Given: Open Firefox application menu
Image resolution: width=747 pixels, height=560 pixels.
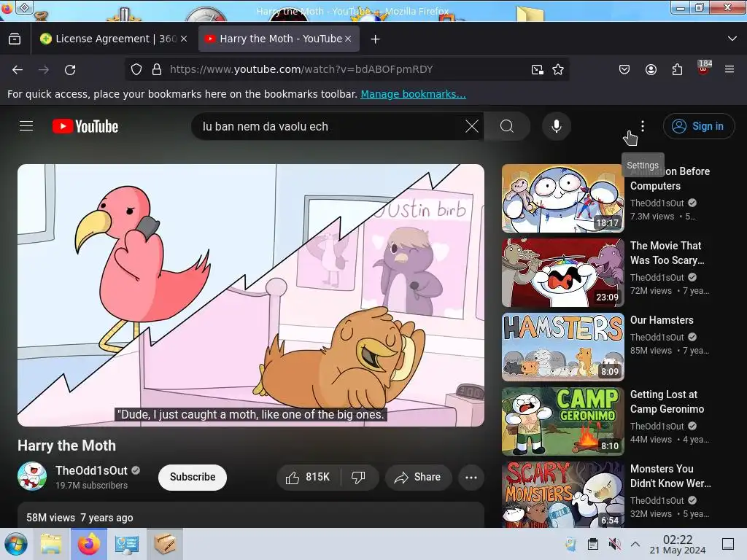Looking at the screenshot, I should pos(729,70).
